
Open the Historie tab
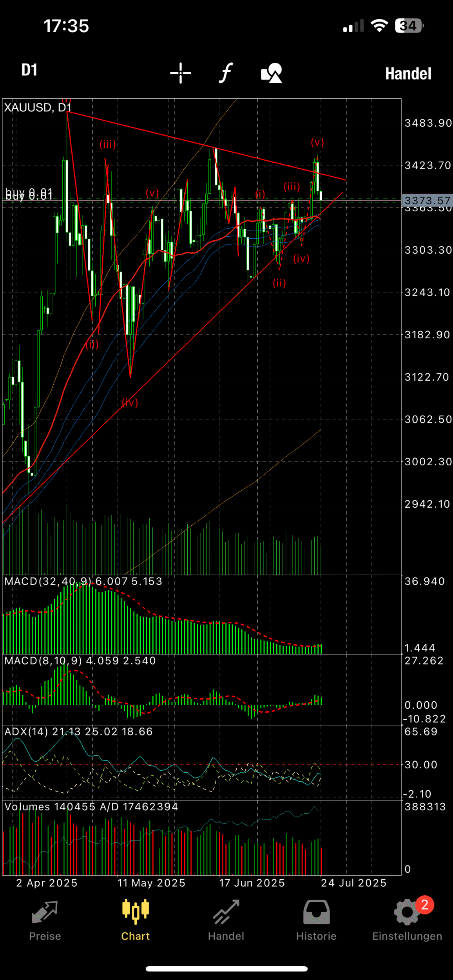click(316, 920)
